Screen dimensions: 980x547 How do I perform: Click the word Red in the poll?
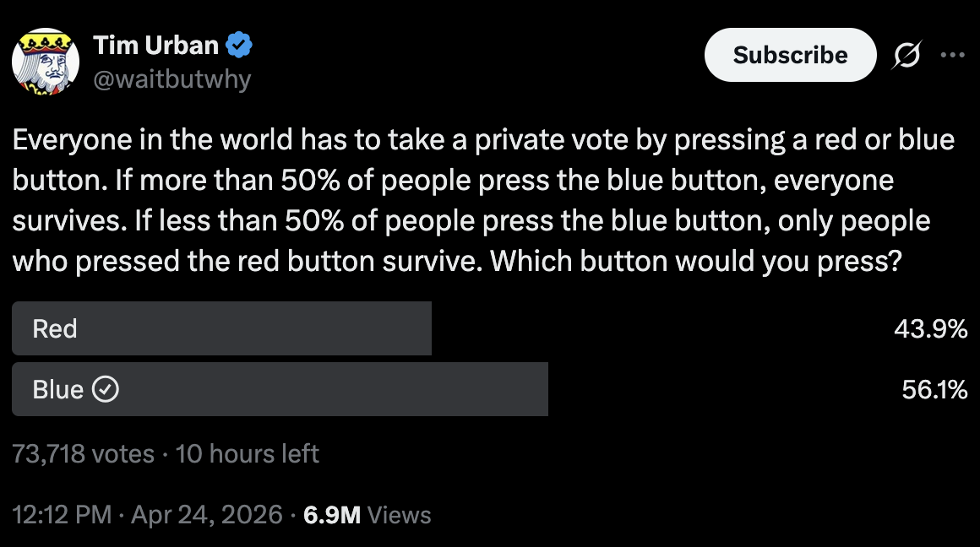tap(55, 328)
